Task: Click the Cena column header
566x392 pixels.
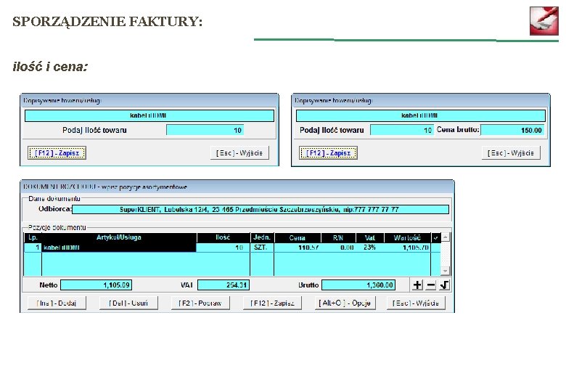Action: tap(298, 237)
